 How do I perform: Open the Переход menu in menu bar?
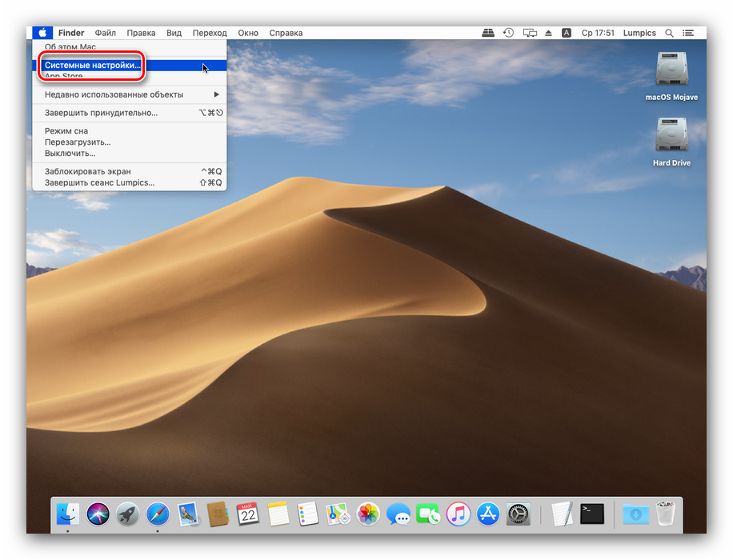tap(210, 33)
